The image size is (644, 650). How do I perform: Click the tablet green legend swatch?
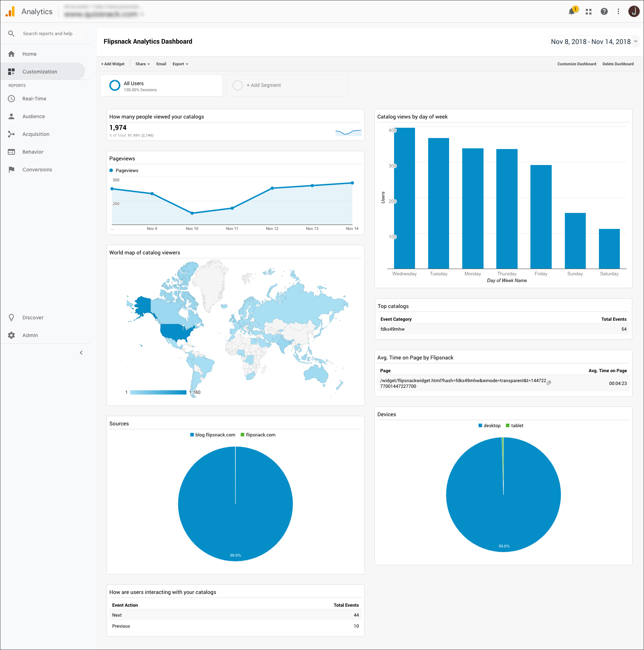tap(508, 425)
